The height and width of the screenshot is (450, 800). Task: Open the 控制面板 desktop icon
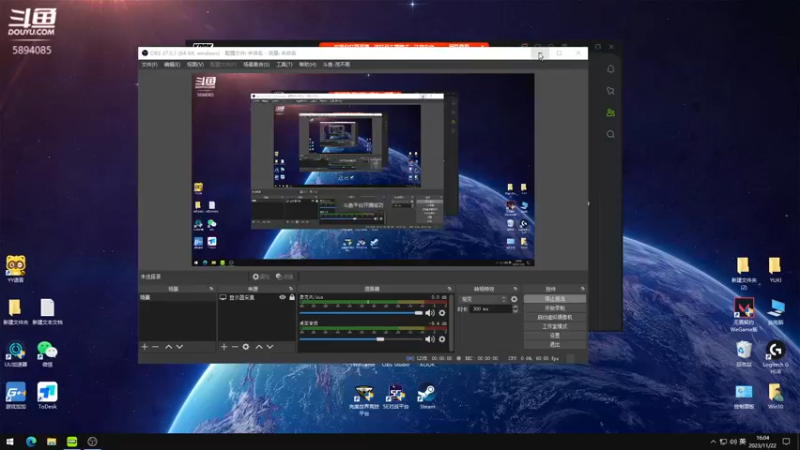point(744,396)
